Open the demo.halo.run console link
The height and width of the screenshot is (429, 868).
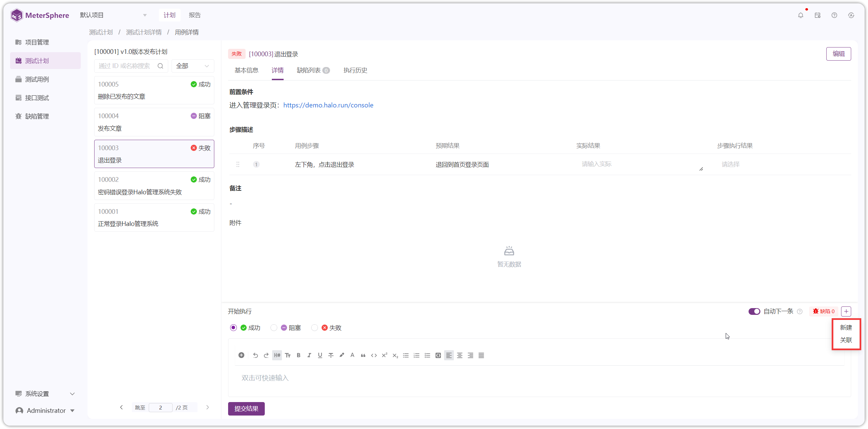[328, 105]
